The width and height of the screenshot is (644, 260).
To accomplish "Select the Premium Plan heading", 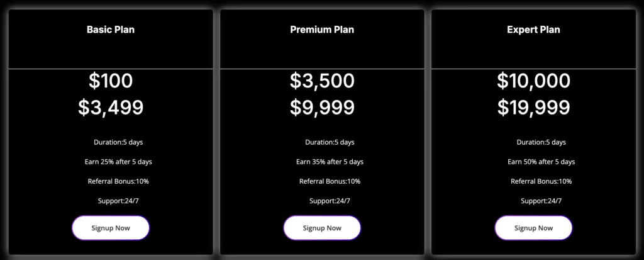I will [x=322, y=30].
